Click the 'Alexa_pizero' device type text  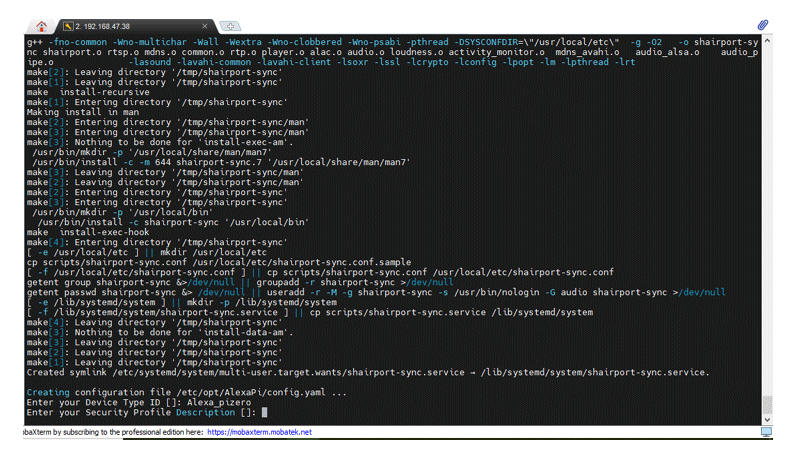pyautogui.click(x=219, y=402)
